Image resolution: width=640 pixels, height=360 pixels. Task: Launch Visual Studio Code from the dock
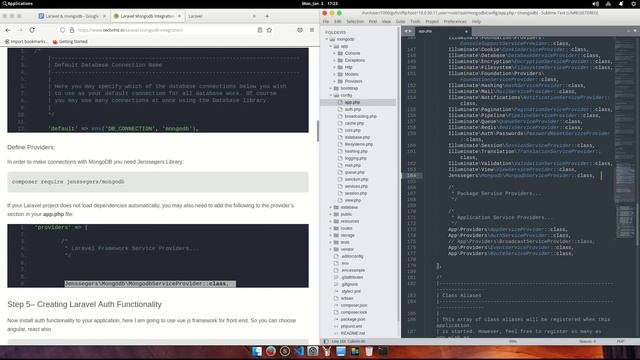[x=299, y=351]
